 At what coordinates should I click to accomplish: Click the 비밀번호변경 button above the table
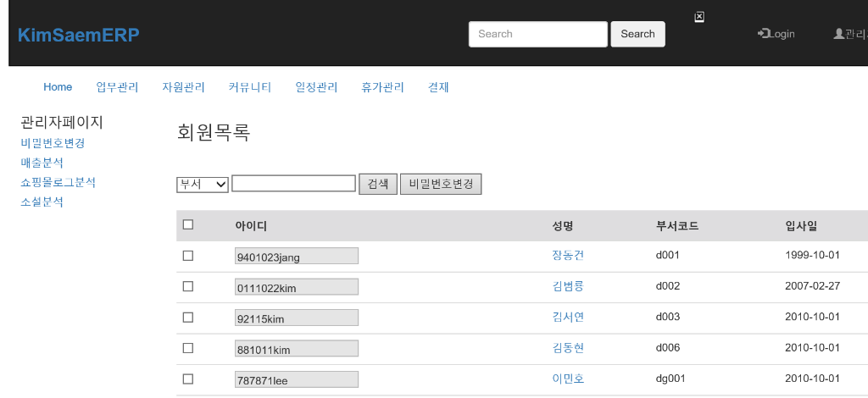(441, 184)
